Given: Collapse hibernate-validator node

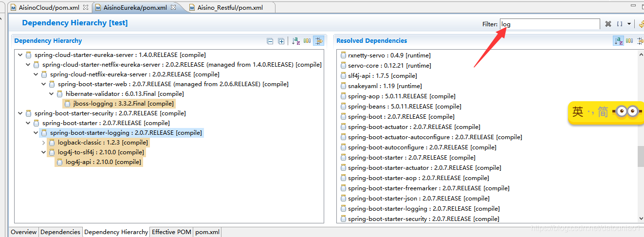Looking at the screenshot, I should click(52, 94).
